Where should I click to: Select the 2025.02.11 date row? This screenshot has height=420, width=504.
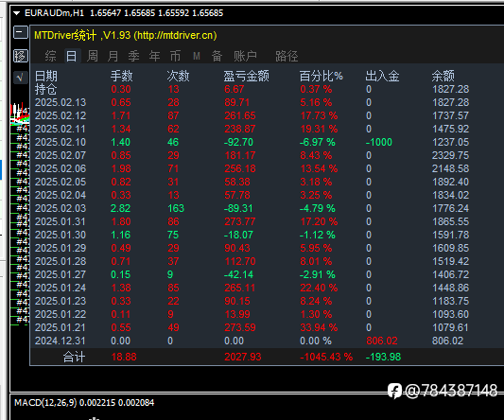pos(61,129)
